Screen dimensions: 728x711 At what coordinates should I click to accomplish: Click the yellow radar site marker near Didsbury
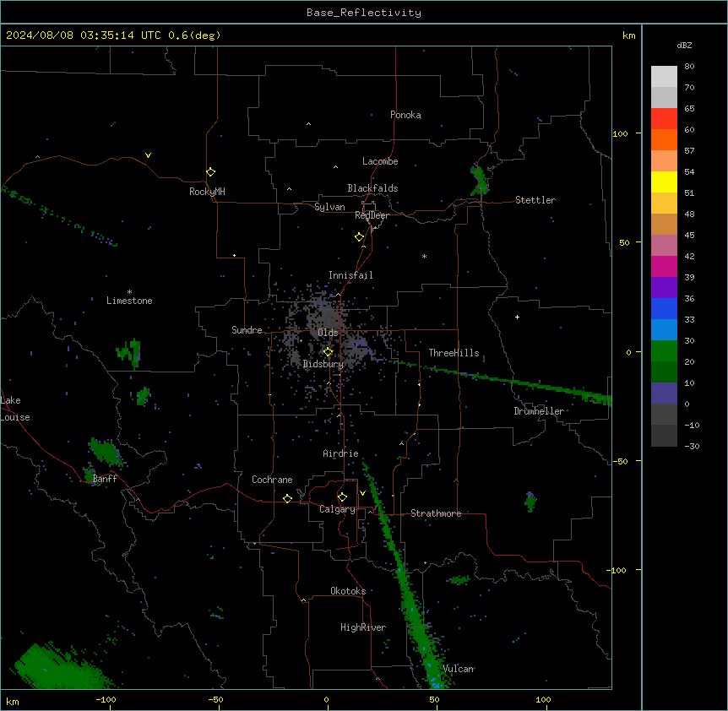click(x=328, y=352)
